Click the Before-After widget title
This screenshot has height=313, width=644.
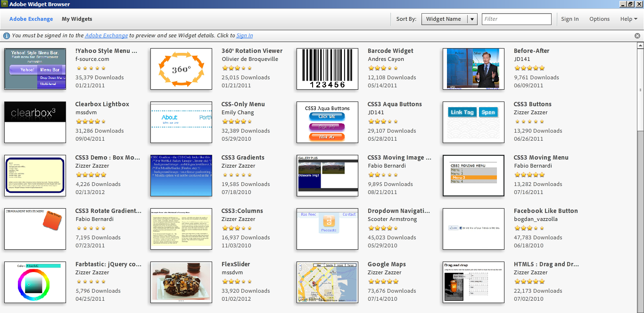click(x=532, y=51)
